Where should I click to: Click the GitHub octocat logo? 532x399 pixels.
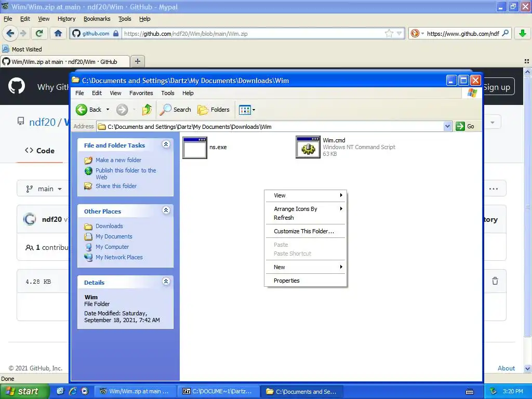[16, 86]
